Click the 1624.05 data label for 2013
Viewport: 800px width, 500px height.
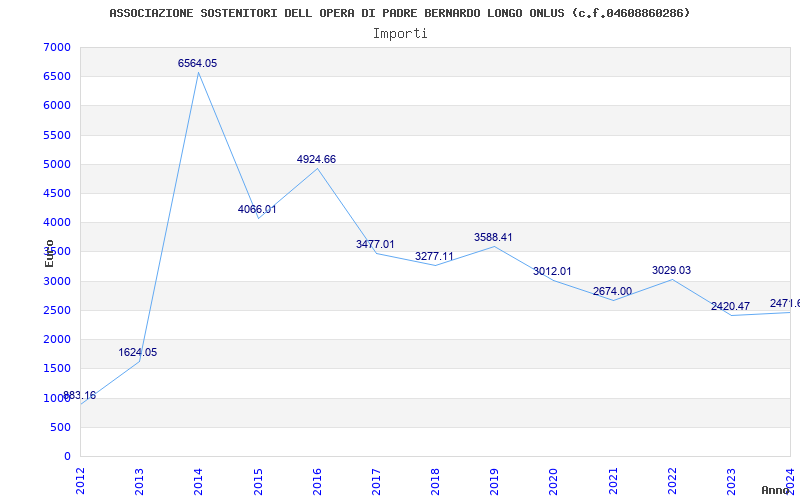[138, 352]
